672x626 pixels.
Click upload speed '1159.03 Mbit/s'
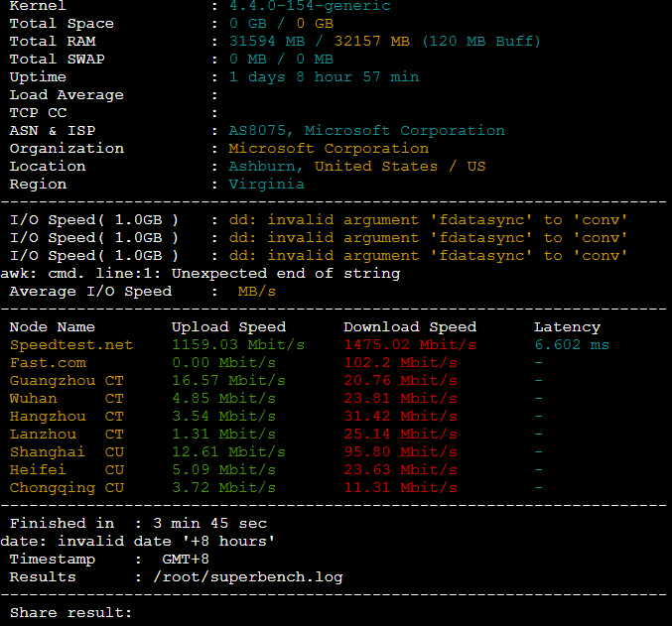coord(238,345)
